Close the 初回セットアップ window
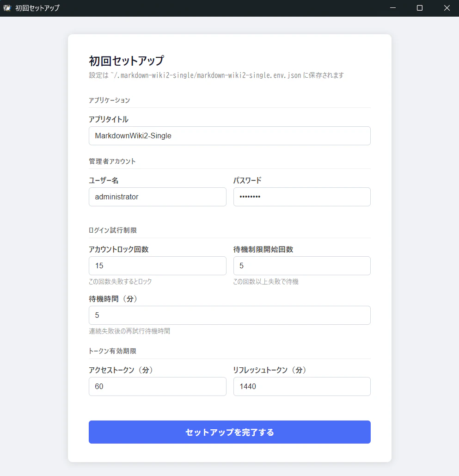This screenshot has width=459, height=476. (447, 8)
